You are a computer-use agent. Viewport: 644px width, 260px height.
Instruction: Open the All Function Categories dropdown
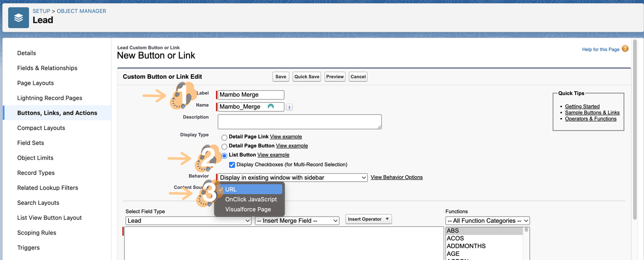487,220
